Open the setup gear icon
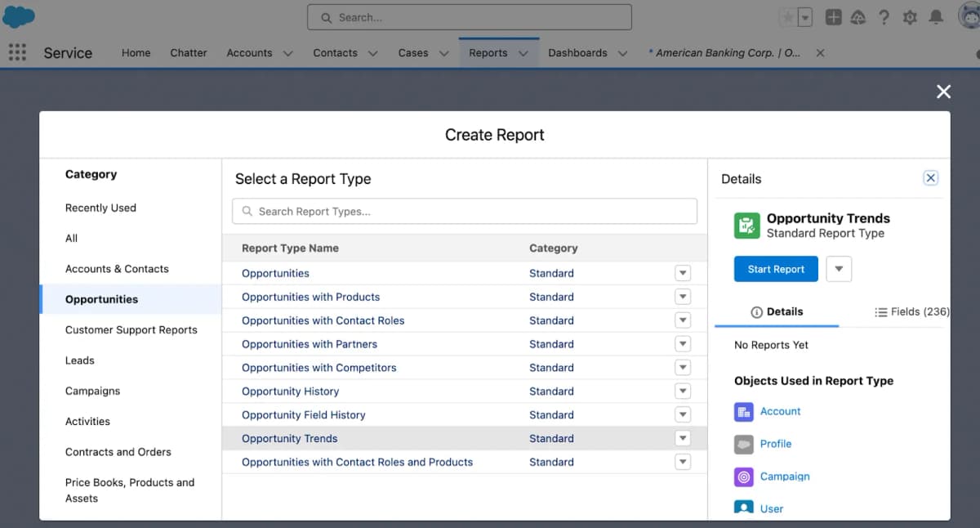The image size is (980, 528). coord(910,17)
